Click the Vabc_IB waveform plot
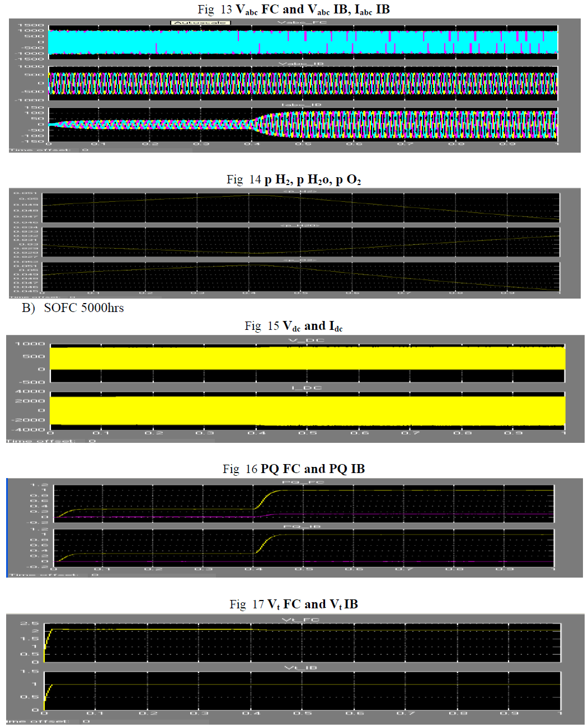The width and height of the screenshot is (588, 728). (x=302, y=83)
